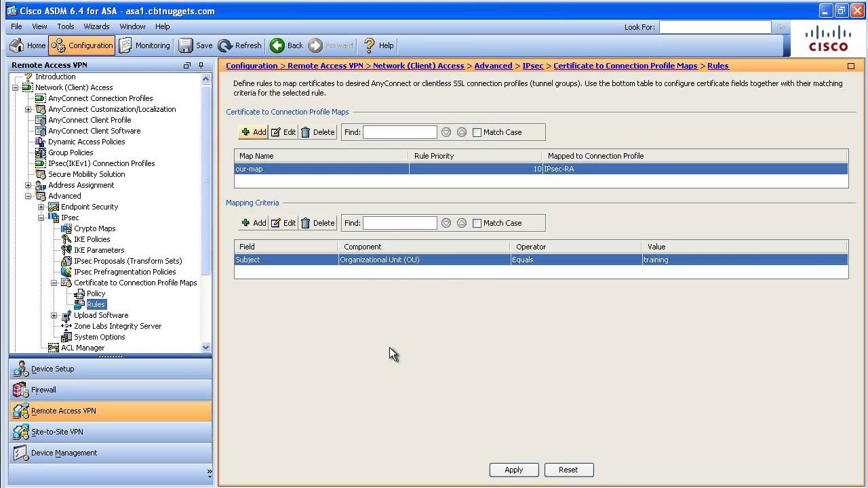Select the Policy tree item
Image resolution: width=868 pixels, height=488 pixels.
[x=96, y=293]
